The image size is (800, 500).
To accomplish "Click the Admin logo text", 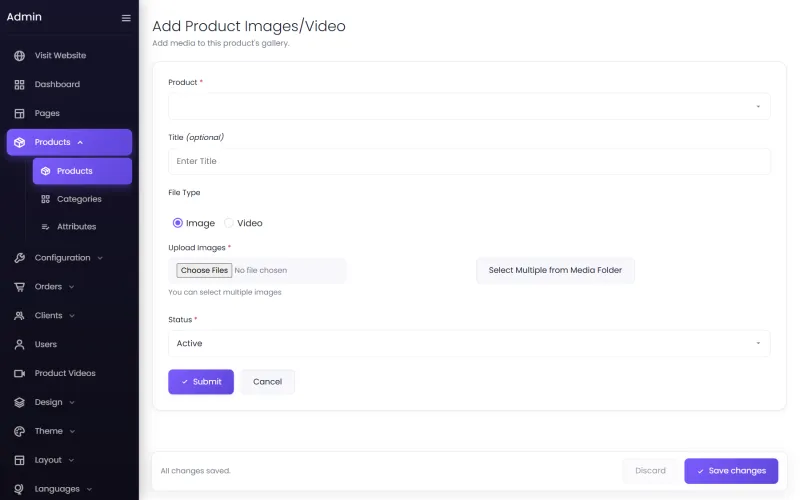I will pyautogui.click(x=24, y=17).
